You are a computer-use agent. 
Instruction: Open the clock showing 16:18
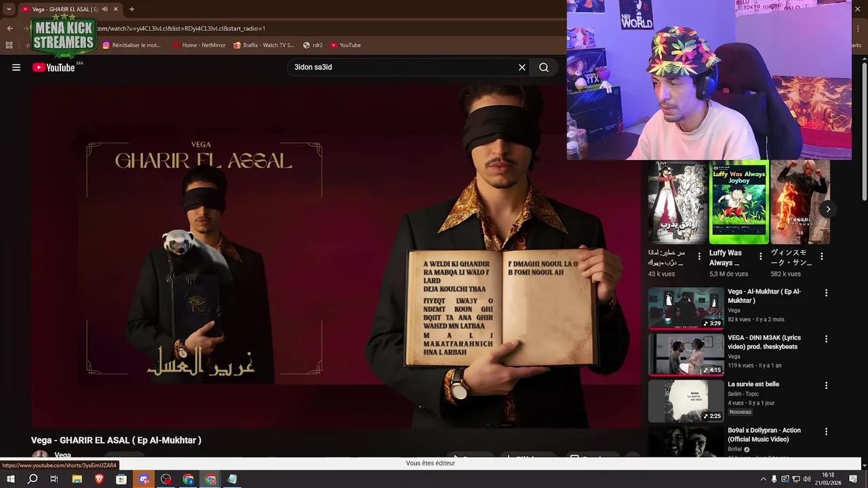click(828, 479)
